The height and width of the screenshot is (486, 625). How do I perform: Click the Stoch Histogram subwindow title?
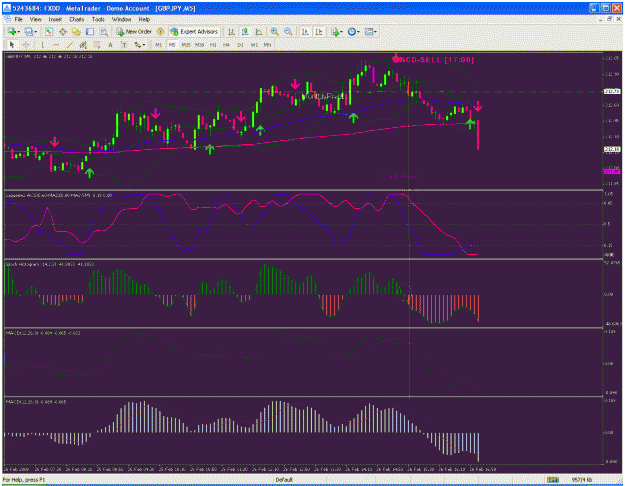pyautogui.click(x=50, y=264)
